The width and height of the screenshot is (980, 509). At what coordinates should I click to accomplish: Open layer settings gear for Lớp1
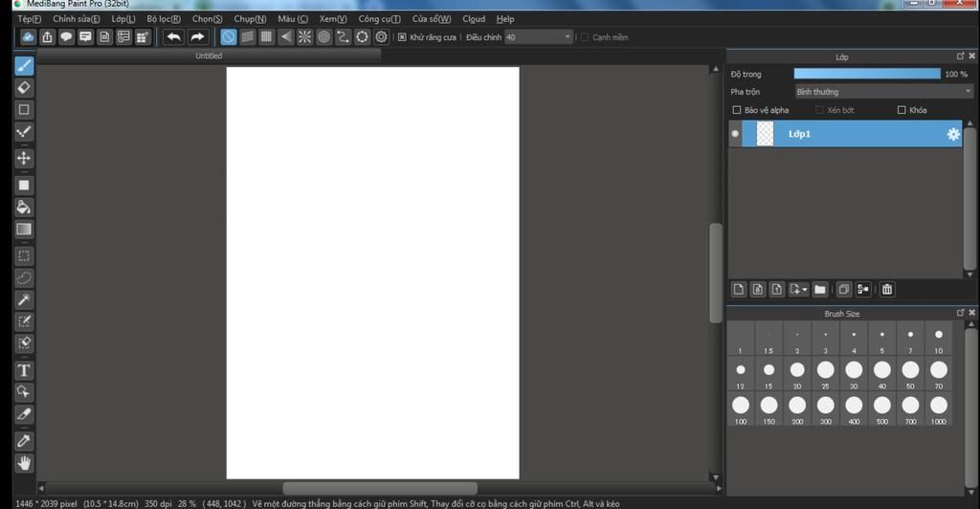[953, 134]
